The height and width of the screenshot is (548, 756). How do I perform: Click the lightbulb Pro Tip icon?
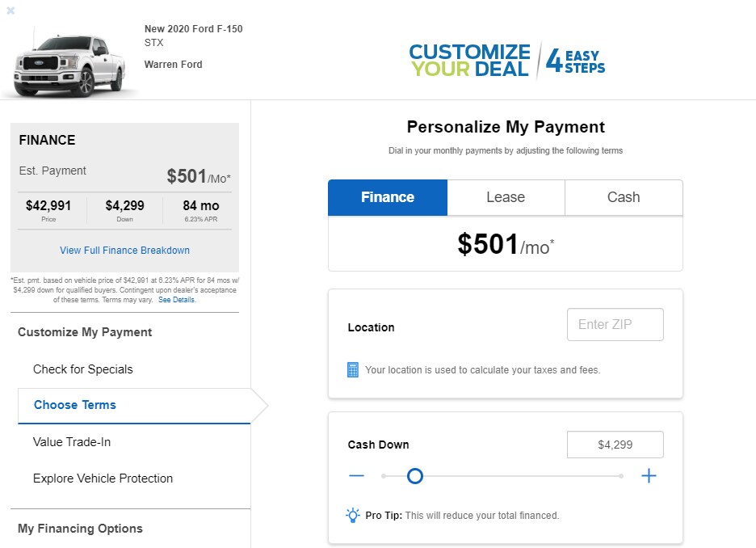tap(353, 516)
